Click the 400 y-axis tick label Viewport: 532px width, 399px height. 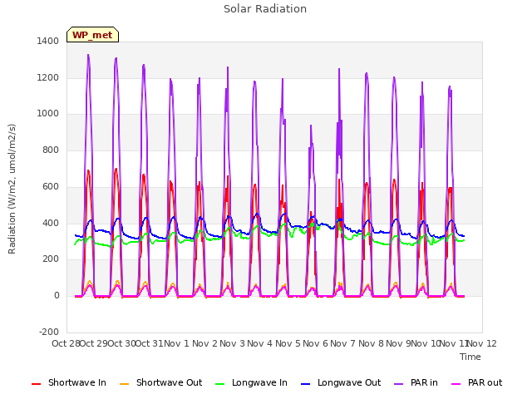coord(51,223)
